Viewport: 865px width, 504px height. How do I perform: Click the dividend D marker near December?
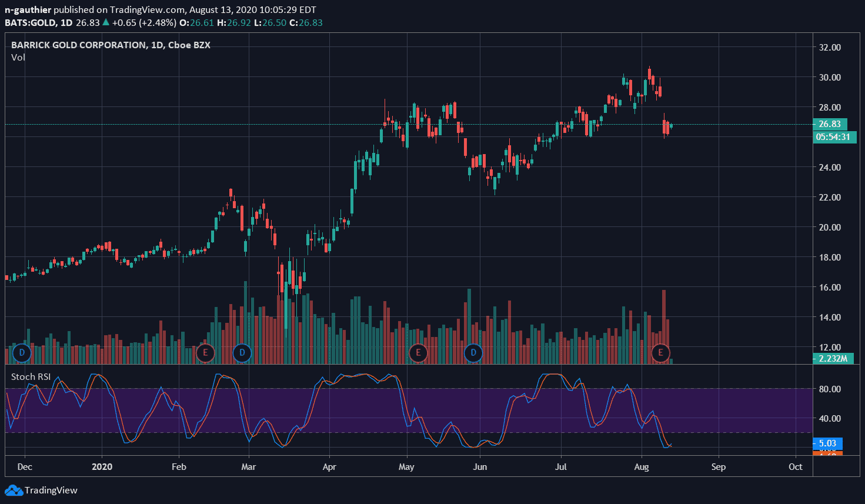coord(22,353)
